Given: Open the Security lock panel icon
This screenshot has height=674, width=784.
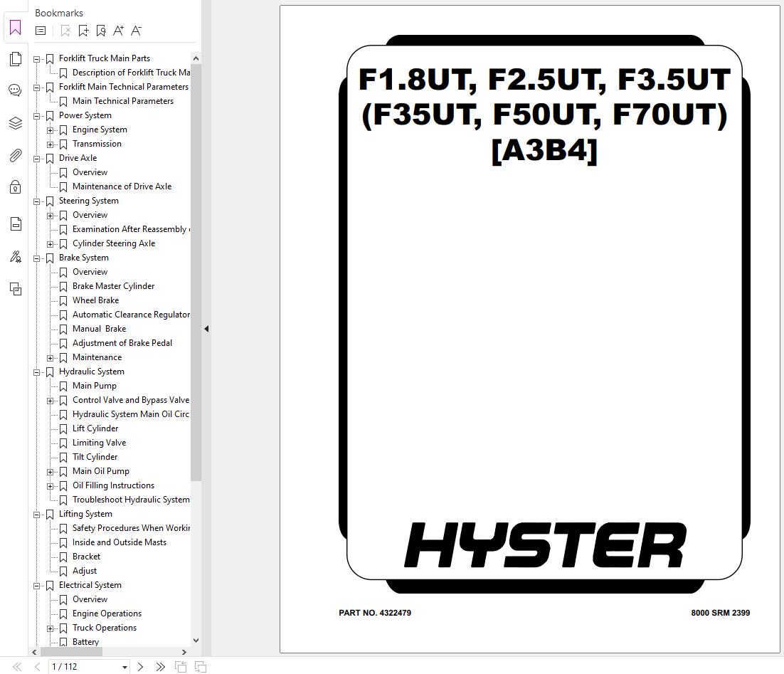Looking at the screenshot, I should [16, 187].
